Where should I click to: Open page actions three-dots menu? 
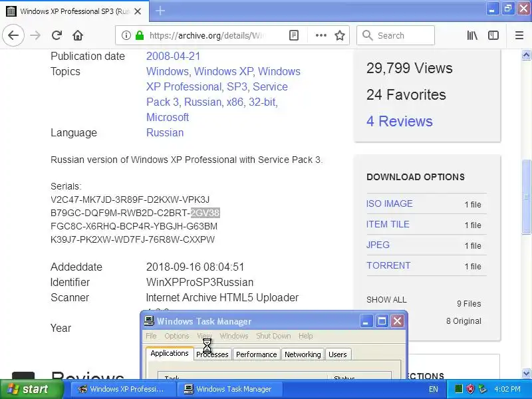click(321, 35)
